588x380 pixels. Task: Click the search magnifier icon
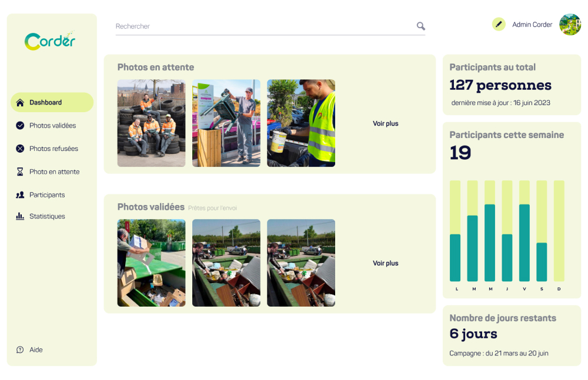[420, 26]
